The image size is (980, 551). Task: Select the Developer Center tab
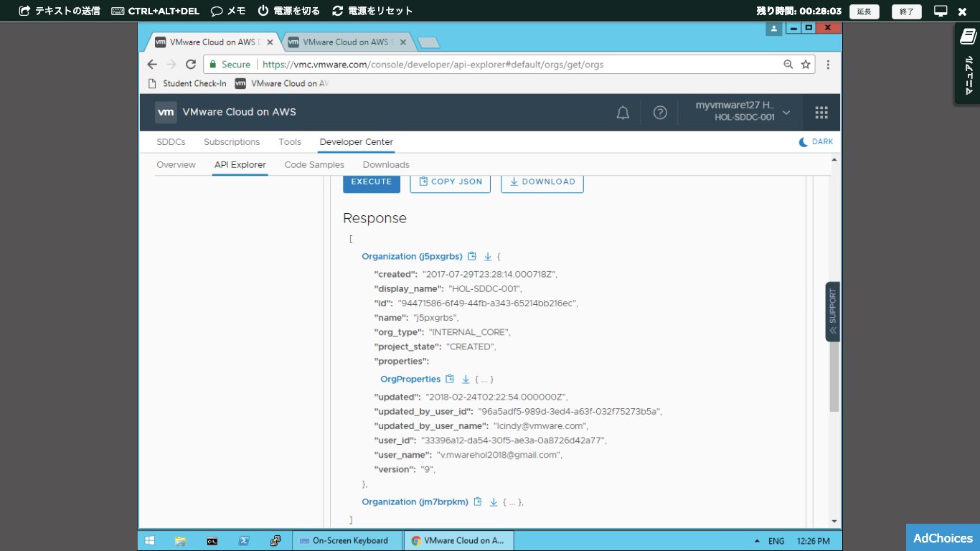point(357,142)
